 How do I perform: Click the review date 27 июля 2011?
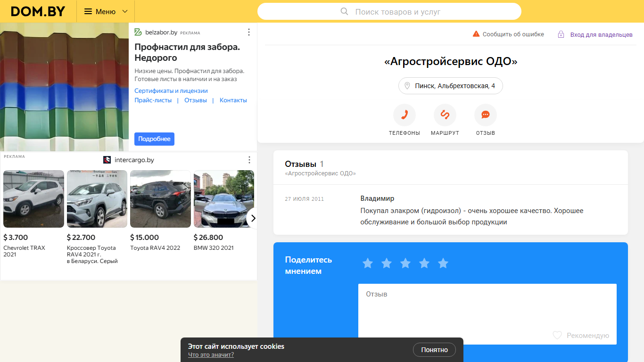[304, 199]
